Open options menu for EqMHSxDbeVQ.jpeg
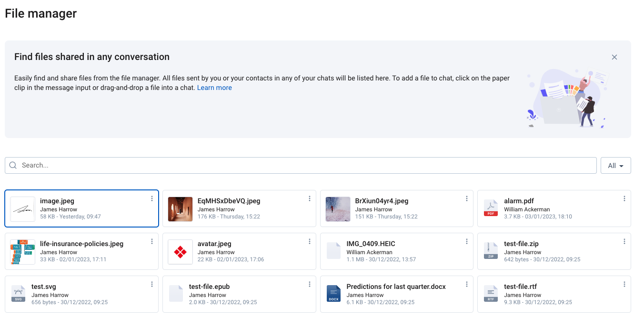Viewport: 644px width, 317px height. (x=310, y=198)
